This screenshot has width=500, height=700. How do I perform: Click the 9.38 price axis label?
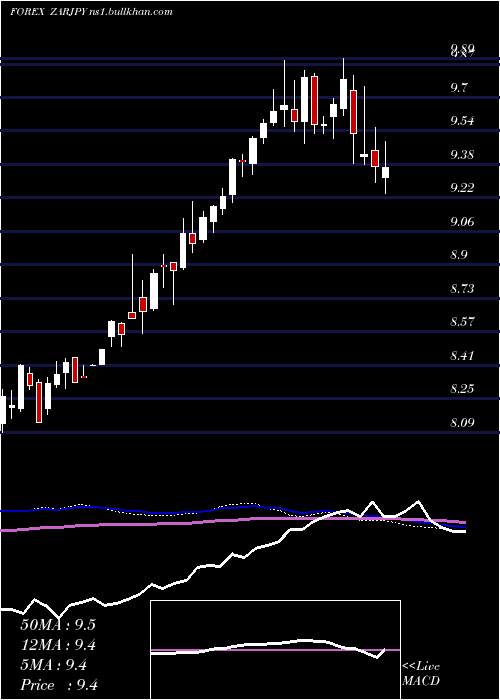click(462, 155)
